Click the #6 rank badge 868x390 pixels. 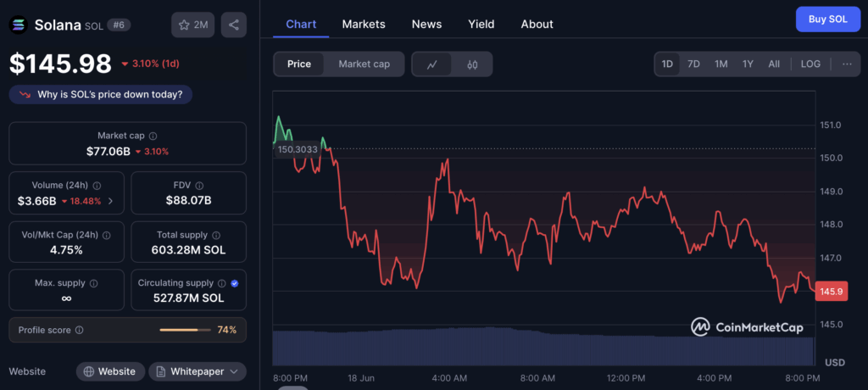coord(119,25)
